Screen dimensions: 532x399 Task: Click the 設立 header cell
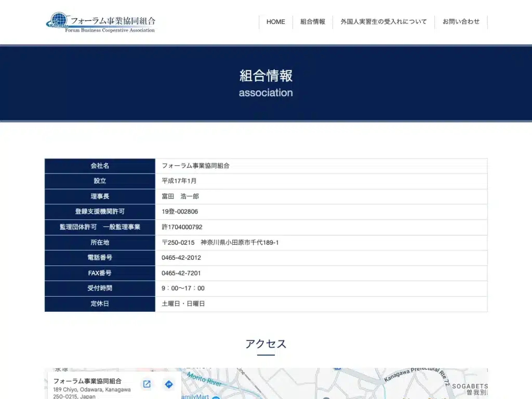pyautogui.click(x=100, y=181)
